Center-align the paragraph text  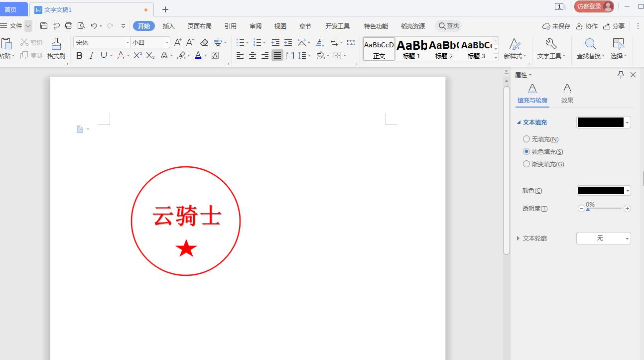point(252,56)
